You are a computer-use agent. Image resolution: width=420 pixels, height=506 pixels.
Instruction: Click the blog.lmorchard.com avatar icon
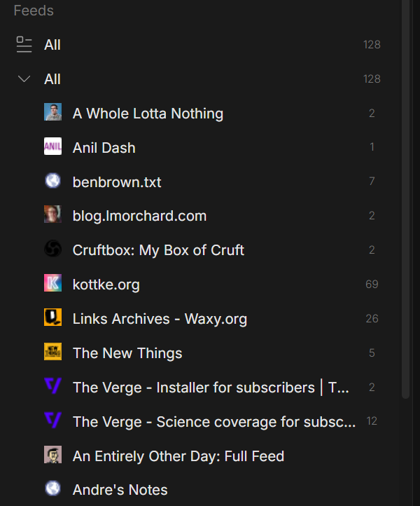(x=53, y=214)
